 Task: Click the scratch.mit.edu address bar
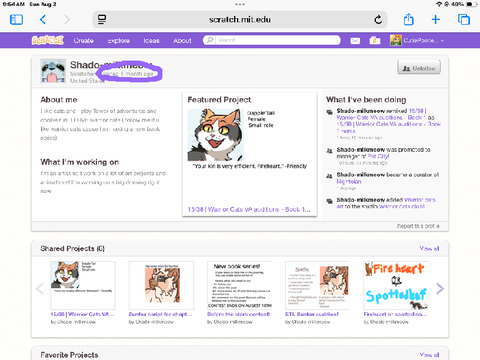click(x=240, y=20)
